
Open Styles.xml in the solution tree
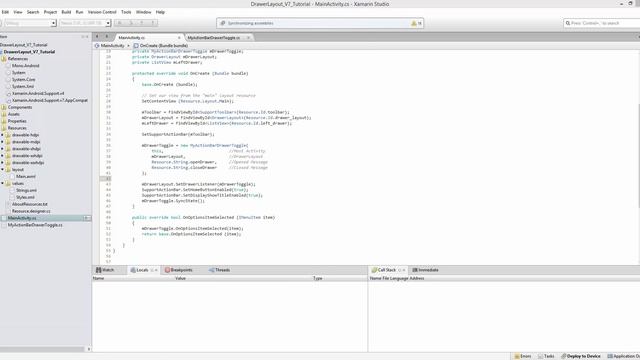(x=25, y=198)
